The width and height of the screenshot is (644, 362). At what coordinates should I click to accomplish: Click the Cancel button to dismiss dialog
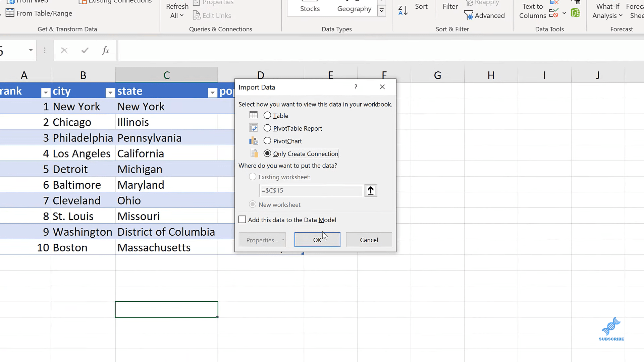pos(369,240)
